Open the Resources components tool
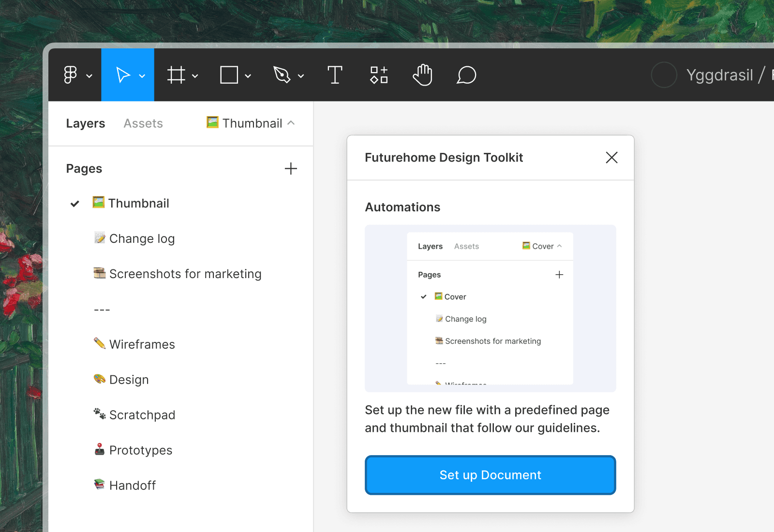Image resolution: width=774 pixels, height=532 pixels. click(379, 75)
